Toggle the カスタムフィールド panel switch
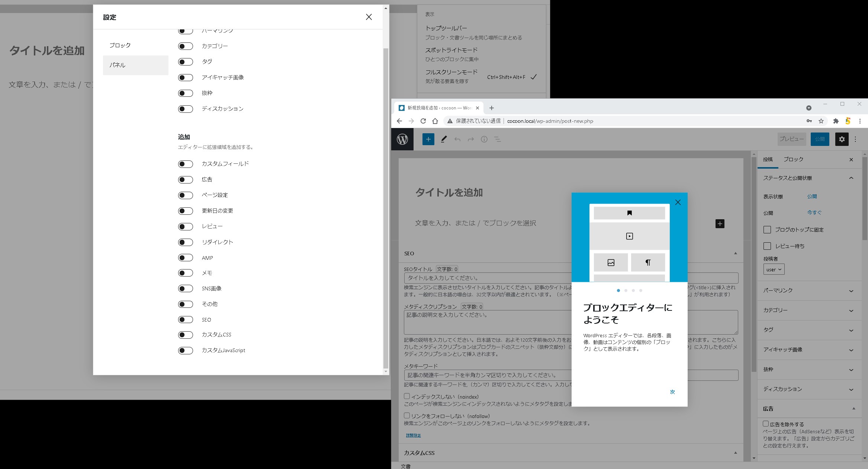This screenshot has width=868, height=469. (x=185, y=164)
